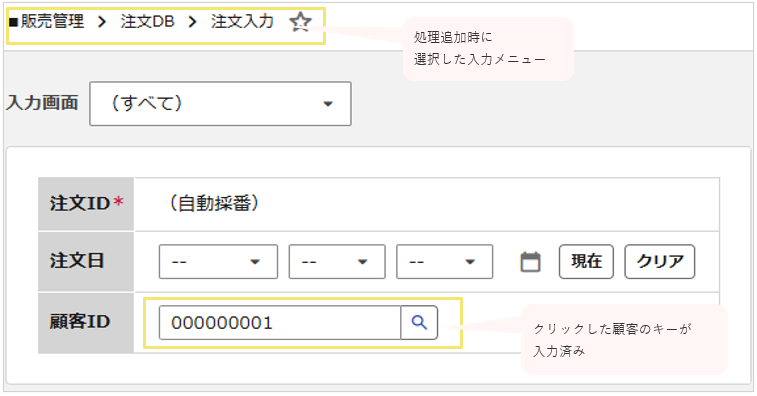Image resolution: width=757 pixels, height=396 pixels.
Task: Click the クリア button
Action: point(659,262)
